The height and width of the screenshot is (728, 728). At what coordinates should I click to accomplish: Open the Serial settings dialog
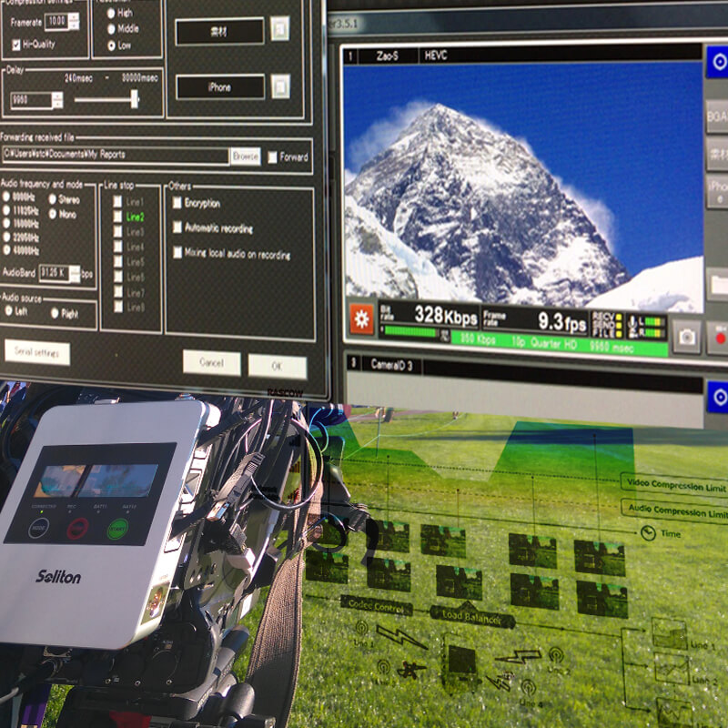coord(38,351)
